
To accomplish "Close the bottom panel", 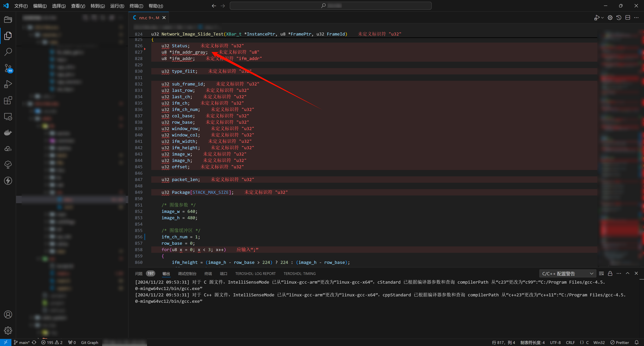I will point(636,273).
